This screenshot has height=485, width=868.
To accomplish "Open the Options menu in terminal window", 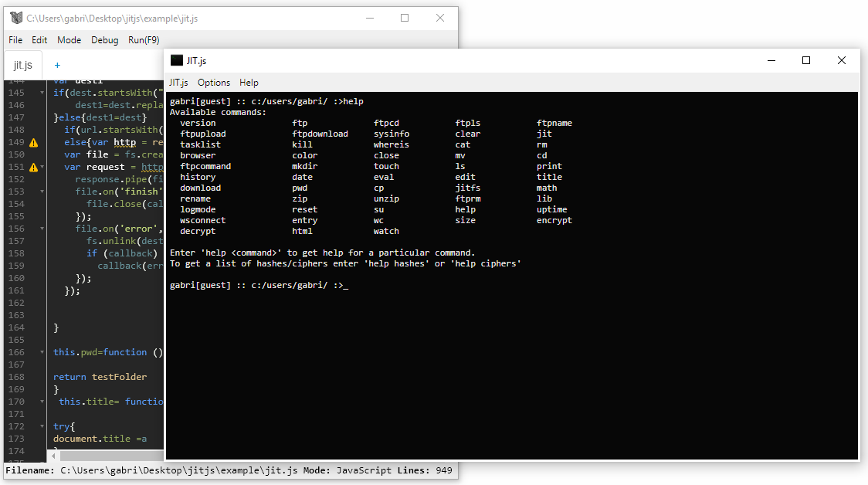I will 214,83.
